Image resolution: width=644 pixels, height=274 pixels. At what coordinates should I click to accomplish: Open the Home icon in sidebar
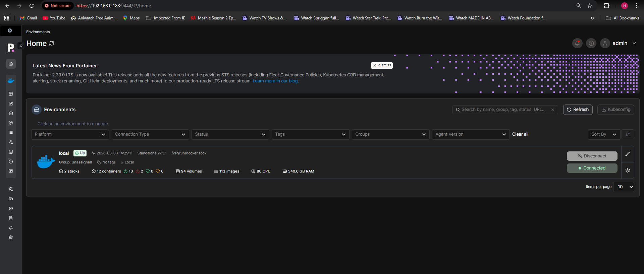pyautogui.click(x=11, y=64)
